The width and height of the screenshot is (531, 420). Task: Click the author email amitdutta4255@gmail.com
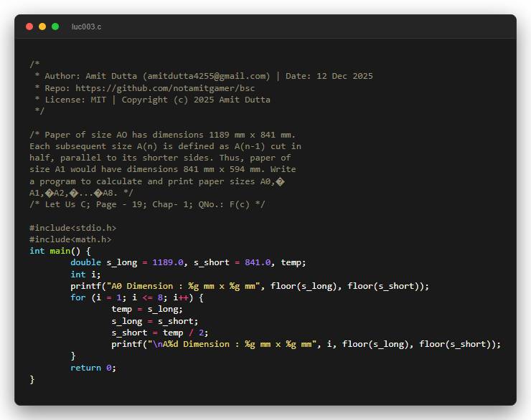[206, 76]
